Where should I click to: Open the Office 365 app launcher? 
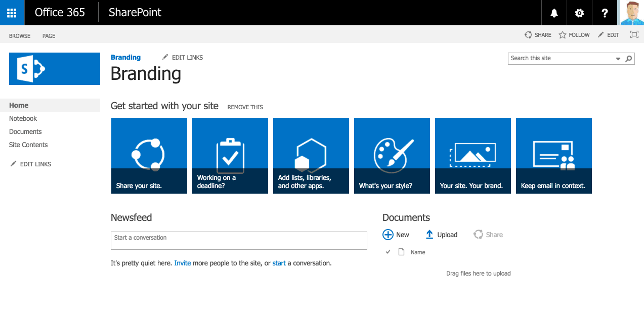coord(12,13)
